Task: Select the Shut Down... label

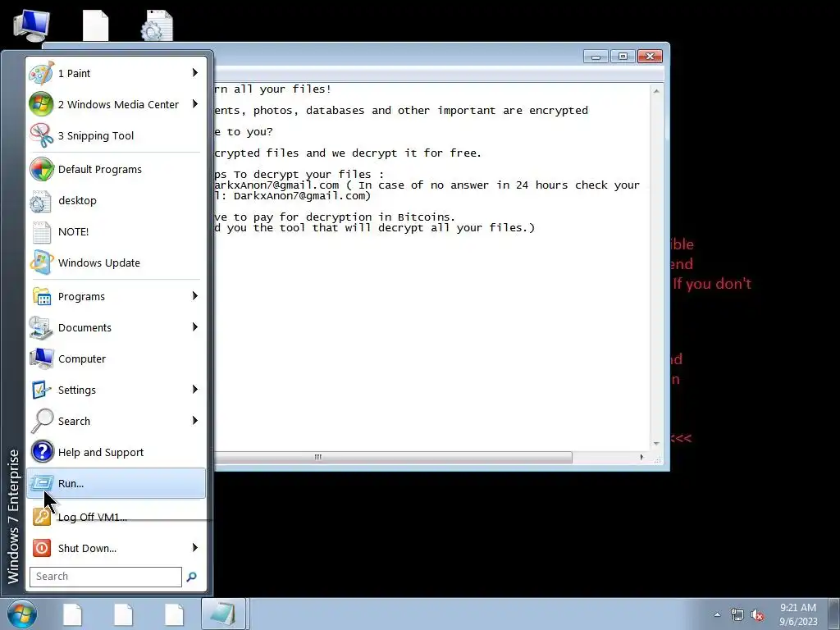Action: (x=87, y=548)
